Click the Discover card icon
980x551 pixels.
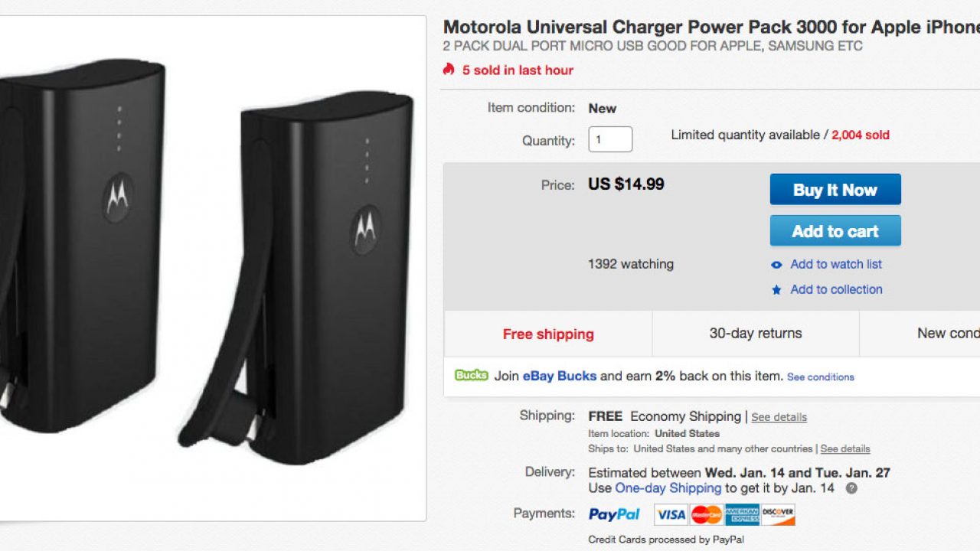point(778,514)
